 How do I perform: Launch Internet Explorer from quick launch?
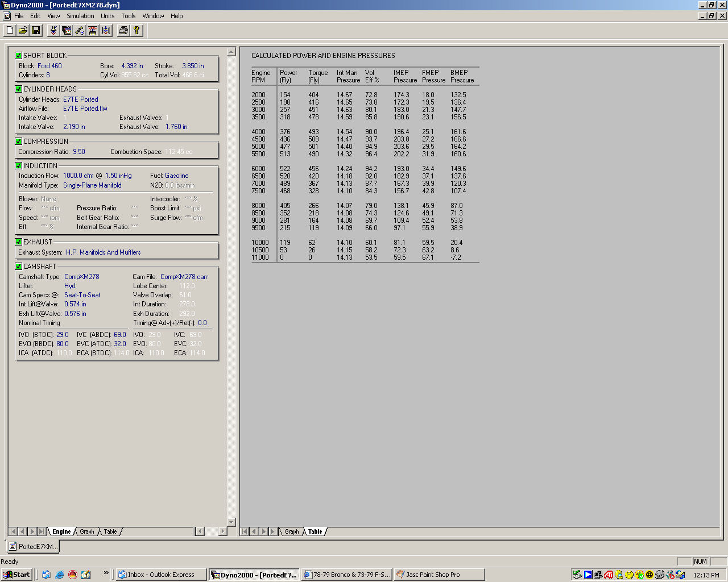coord(59,575)
